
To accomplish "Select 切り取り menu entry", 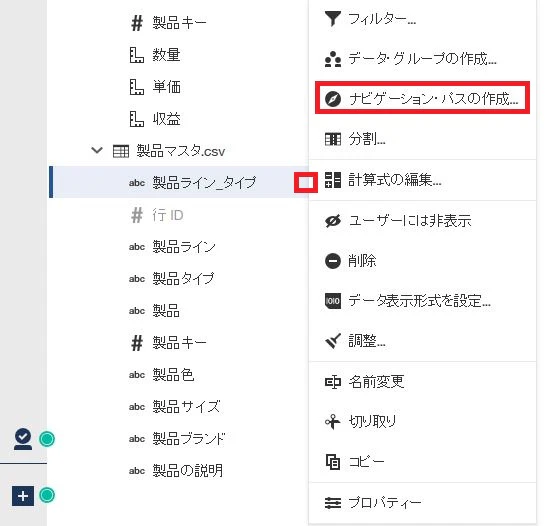I will click(422, 422).
